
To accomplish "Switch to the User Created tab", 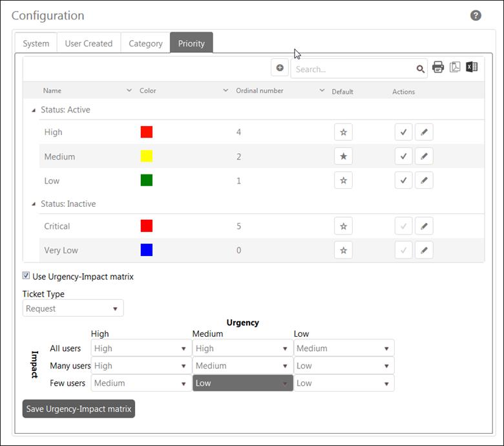I will (89, 43).
